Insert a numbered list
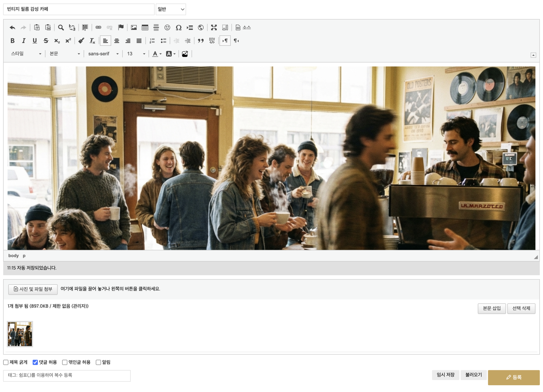Image resolution: width=543 pixels, height=392 pixels. pos(152,41)
